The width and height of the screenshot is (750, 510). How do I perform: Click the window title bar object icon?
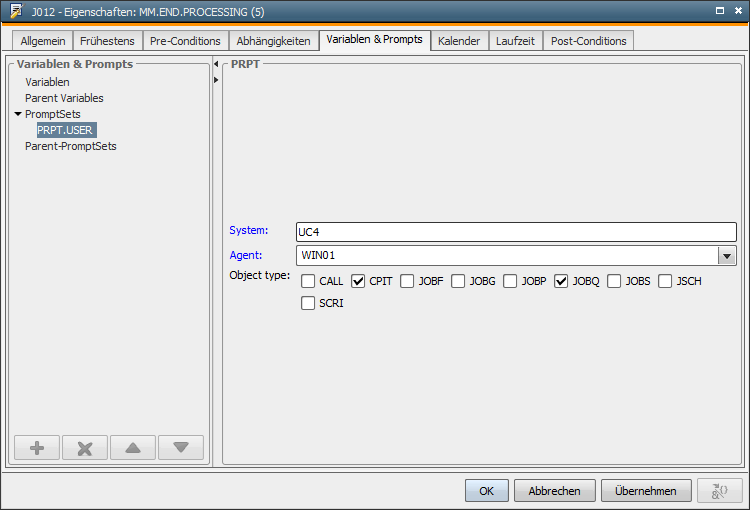pos(15,10)
